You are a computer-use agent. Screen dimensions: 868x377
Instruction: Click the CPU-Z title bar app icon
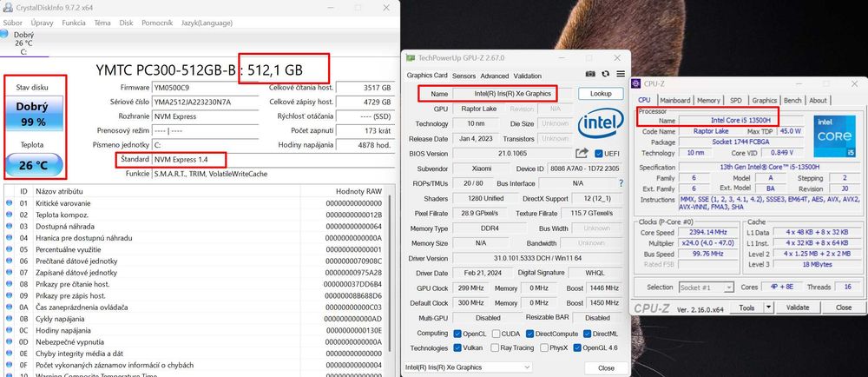coord(636,83)
